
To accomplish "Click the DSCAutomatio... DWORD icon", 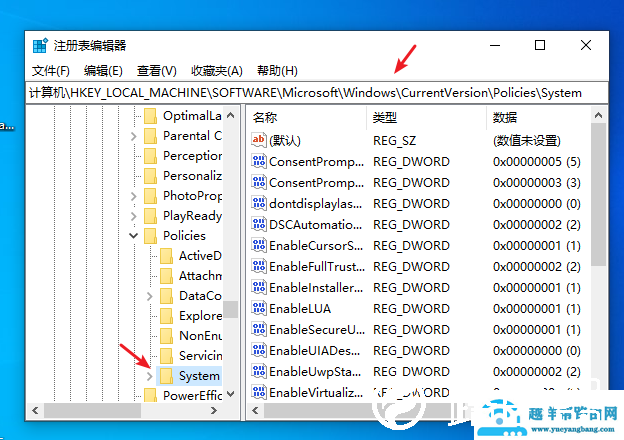I will point(259,224).
